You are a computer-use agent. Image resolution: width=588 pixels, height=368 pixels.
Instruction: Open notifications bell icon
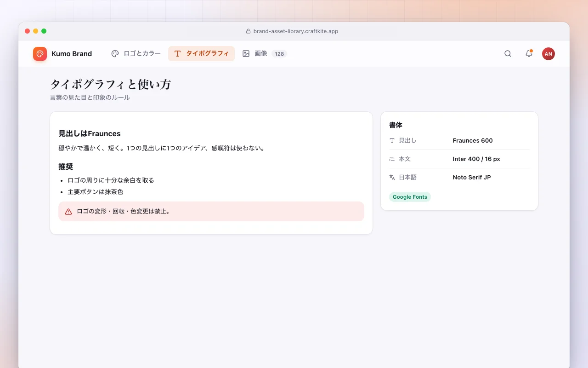(x=529, y=54)
